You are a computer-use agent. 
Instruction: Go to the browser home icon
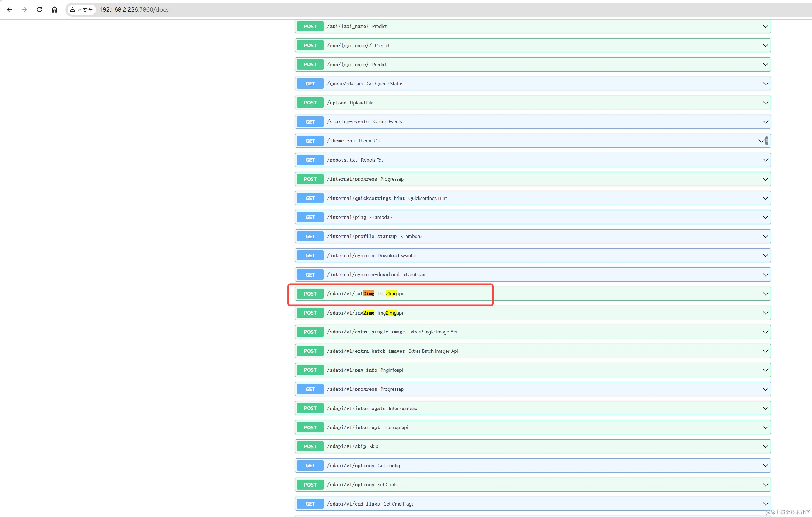(x=54, y=9)
